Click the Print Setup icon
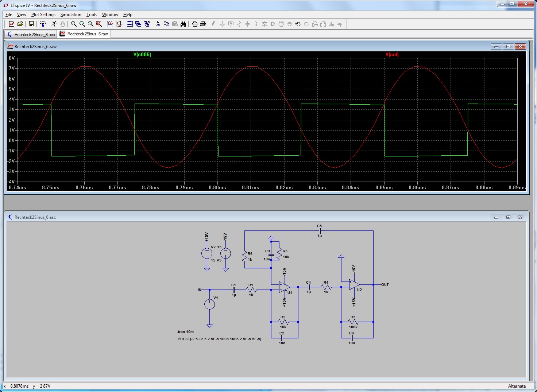537x392 pixels. [194, 24]
